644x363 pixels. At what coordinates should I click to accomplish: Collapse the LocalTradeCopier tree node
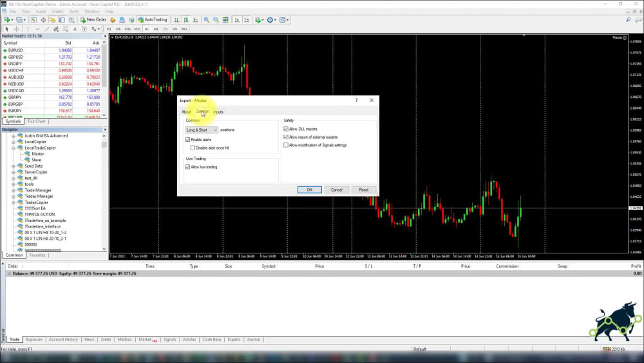point(13,148)
